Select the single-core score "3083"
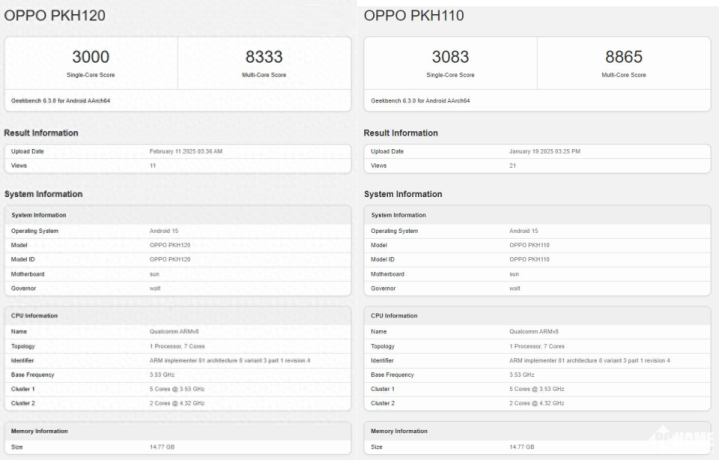Screen dimensions: 719x460 point(450,57)
